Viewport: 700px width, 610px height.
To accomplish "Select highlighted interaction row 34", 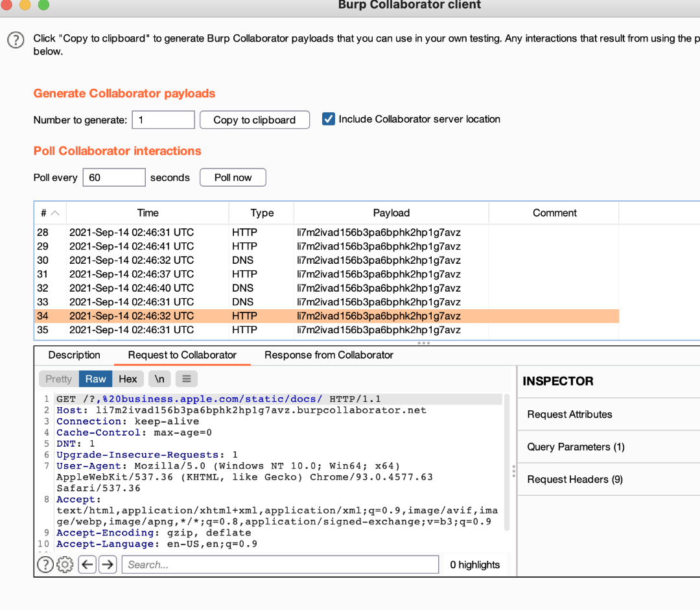I will coord(327,316).
